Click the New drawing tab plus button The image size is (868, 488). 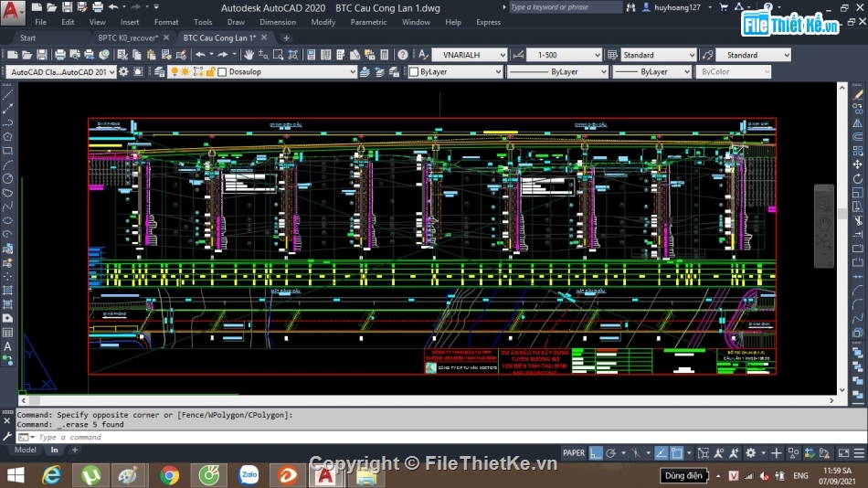tap(286, 37)
